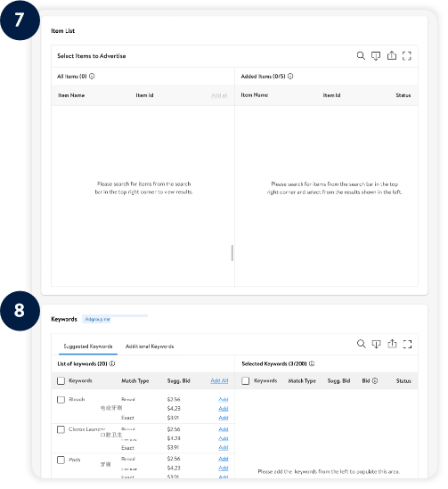Viewport: 448px width, 489px height.
Task: Click info icon beside List of keywords (20)
Action: 112,363
